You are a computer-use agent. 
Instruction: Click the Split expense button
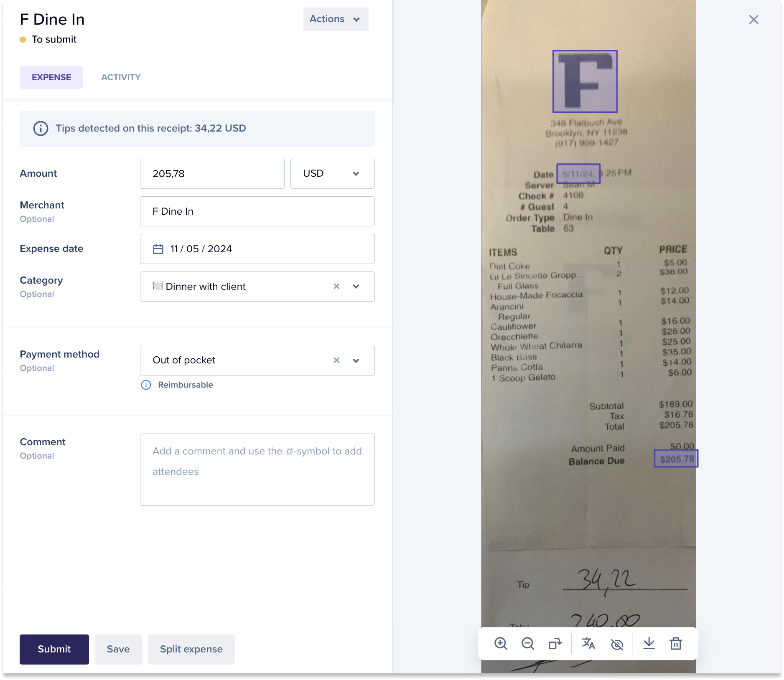(191, 649)
